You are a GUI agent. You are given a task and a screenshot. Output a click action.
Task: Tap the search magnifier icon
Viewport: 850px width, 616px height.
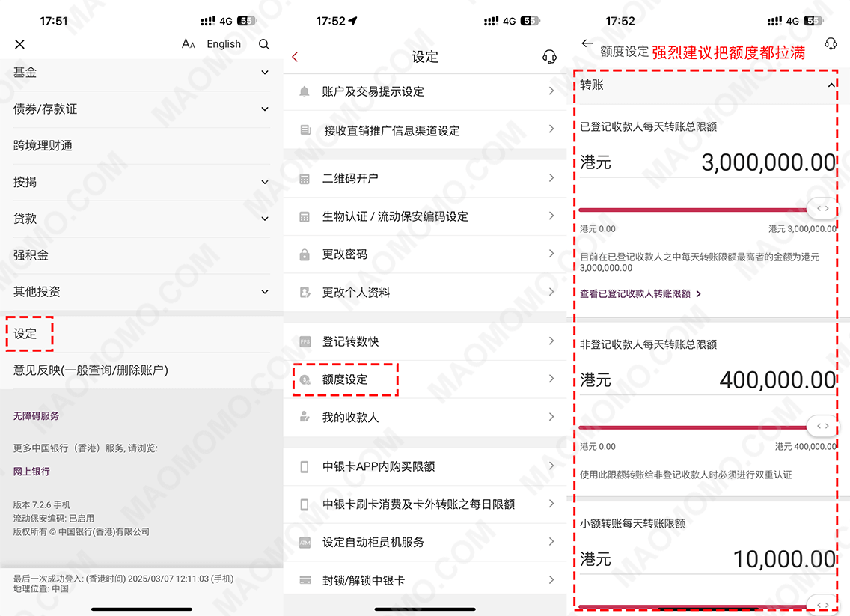264,45
